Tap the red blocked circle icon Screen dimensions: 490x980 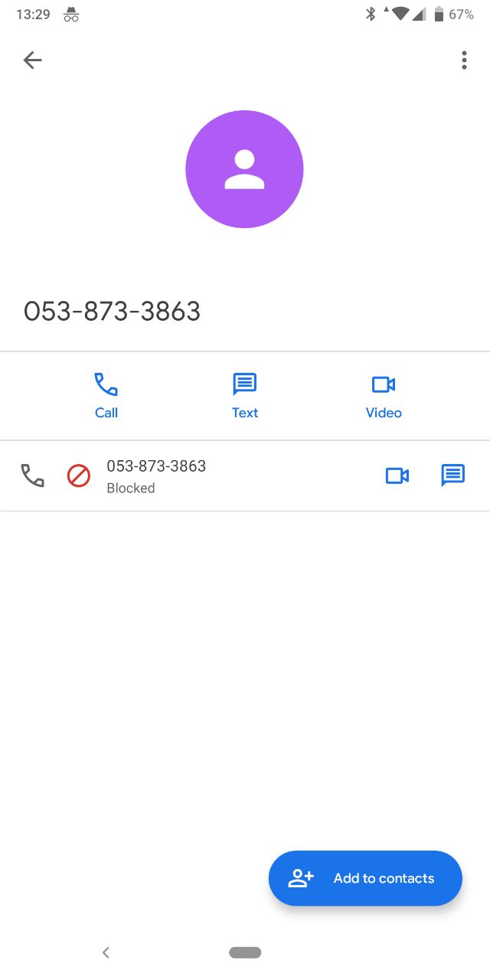[x=79, y=475]
